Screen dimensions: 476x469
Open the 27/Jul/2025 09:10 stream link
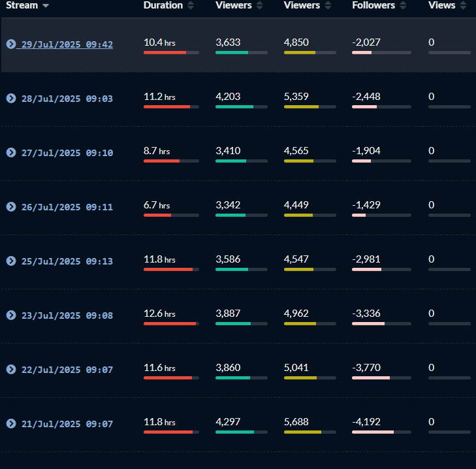(67, 153)
